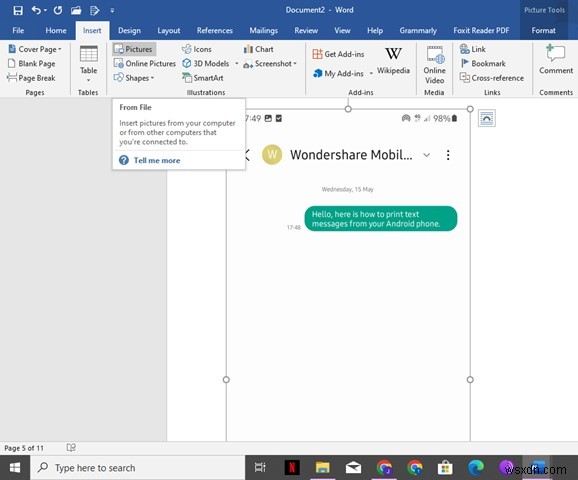Click the top-right corner picture handle
The image size is (578, 480).
click(470, 109)
